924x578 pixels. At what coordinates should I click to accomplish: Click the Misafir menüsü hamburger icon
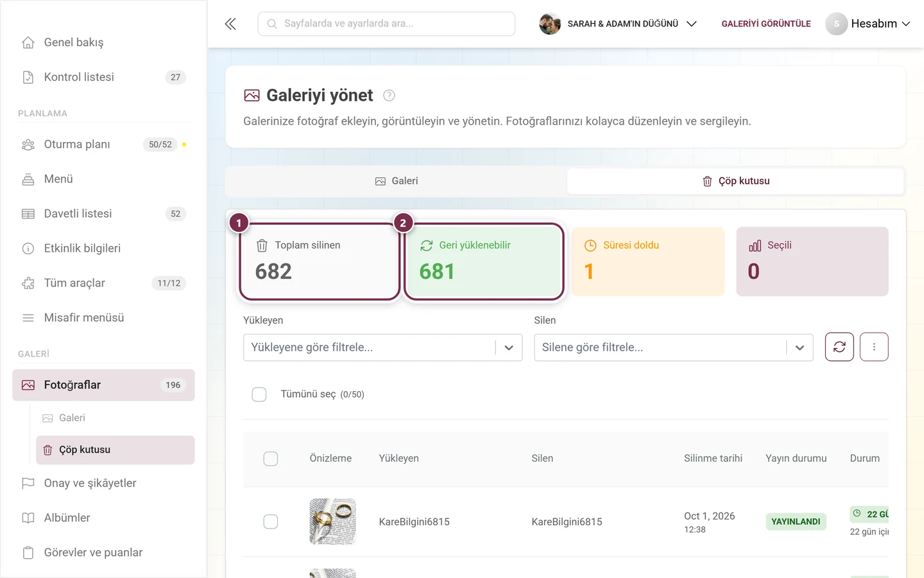point(28,318)
